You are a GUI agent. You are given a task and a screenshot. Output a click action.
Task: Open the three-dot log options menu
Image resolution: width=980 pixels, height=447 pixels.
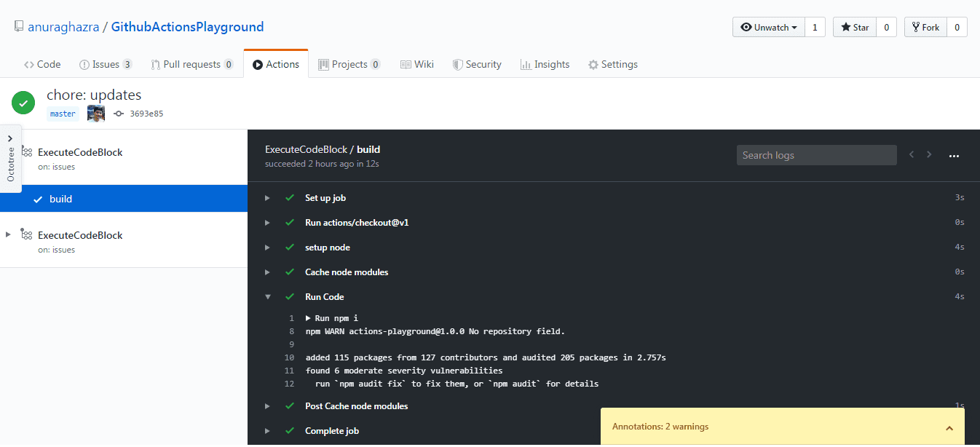pos(954,155)
